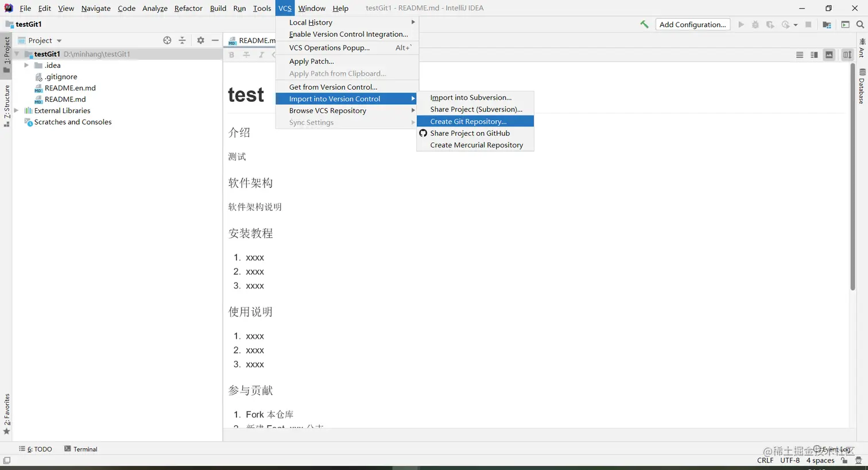Select Enable Version Control Integration...
Screen dimensions: 868x470
click(347, 34)
